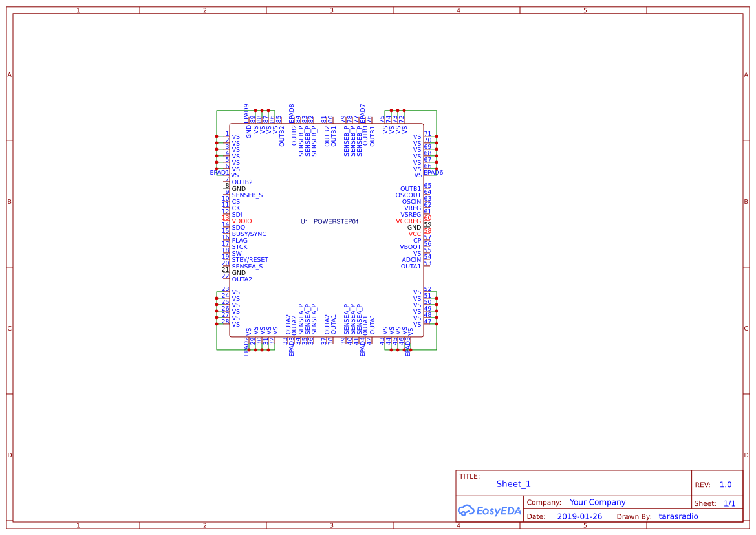Screen dimensions: 756x535
Task: Select the date 2019-01-26 text
Action: pyautogui.click(x=579, y=516)
